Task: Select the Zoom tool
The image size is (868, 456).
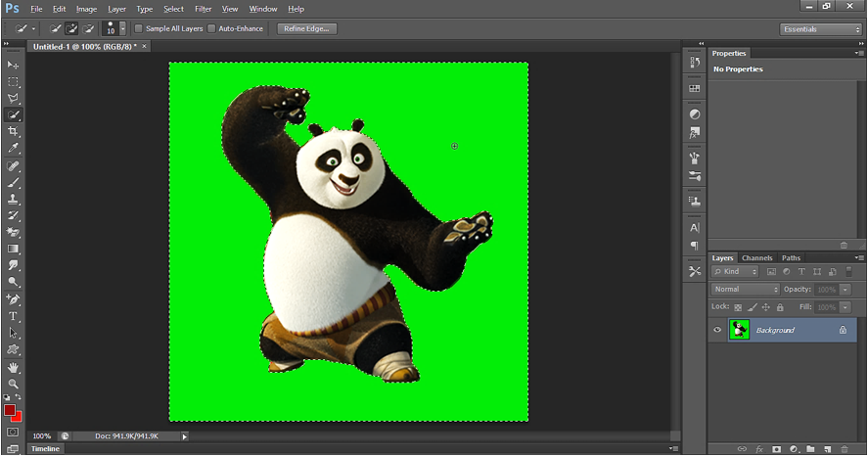Action: pos(13,384)
